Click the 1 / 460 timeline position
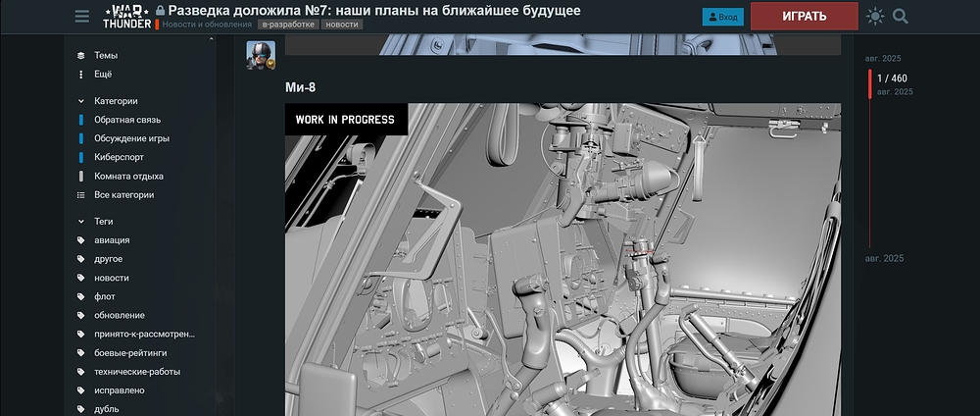 click(x=892, y=78)
